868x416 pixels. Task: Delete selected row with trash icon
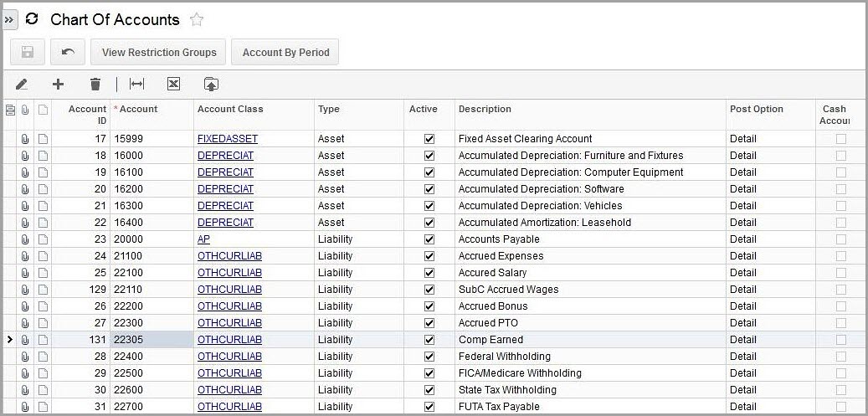95,84
